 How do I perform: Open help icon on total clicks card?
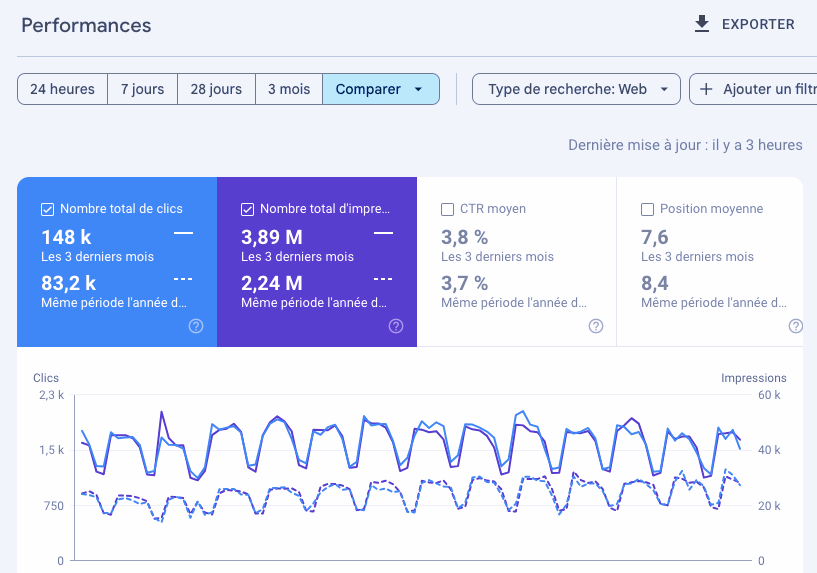[196, 326]
